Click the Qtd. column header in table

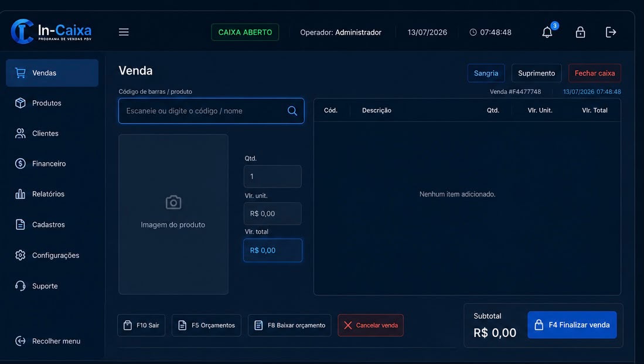[x=493, y=110]
